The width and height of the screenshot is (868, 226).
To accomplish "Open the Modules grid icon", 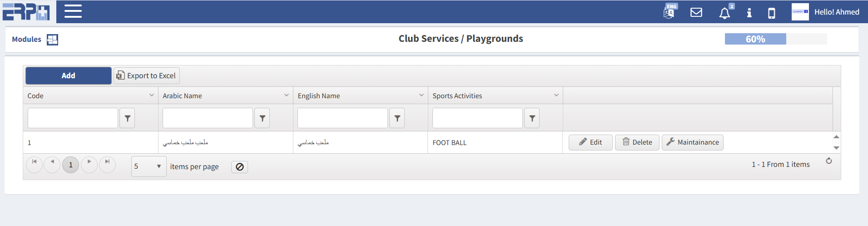I will 52,40.
